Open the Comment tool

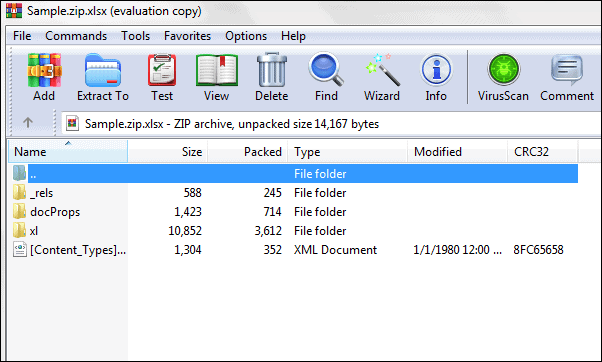tap(567, 77)
